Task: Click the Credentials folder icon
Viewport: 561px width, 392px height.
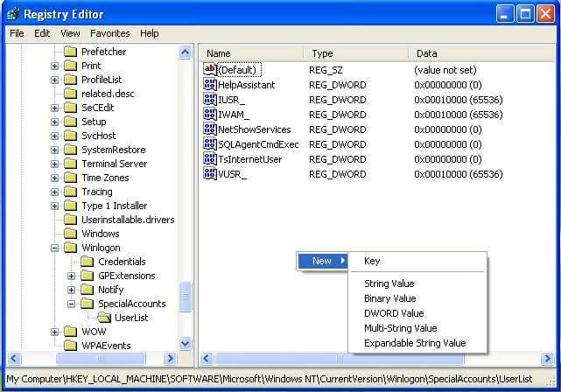Action: 88,262
